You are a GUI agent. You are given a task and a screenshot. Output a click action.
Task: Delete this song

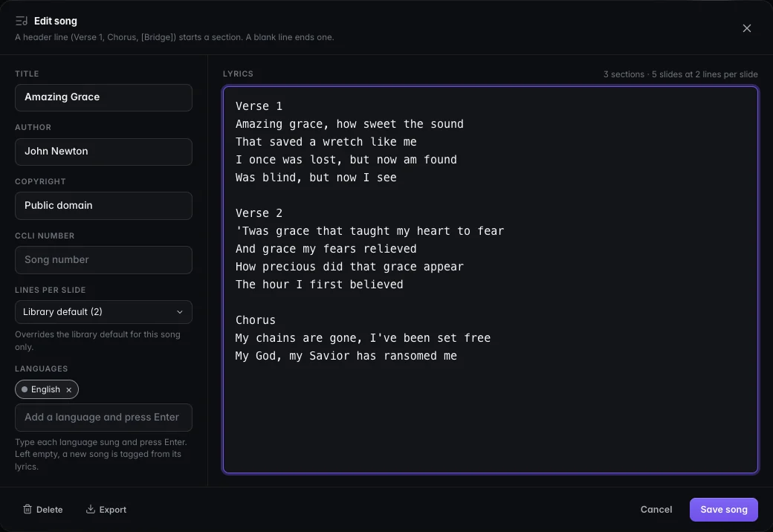coord(43,510)
